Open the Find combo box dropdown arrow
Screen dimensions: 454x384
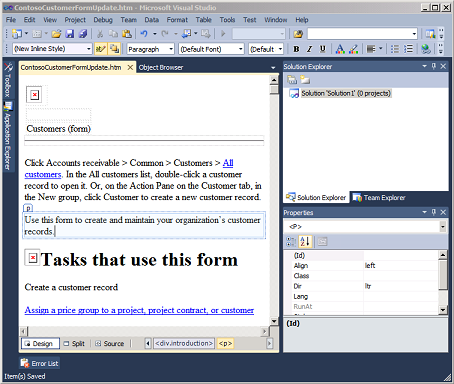[414, 34]
